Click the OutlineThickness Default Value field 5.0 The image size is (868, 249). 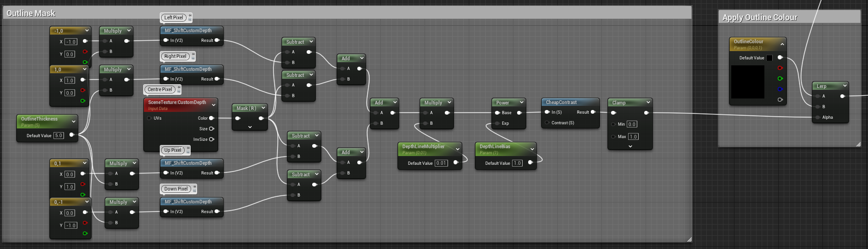tap(58, 135)
